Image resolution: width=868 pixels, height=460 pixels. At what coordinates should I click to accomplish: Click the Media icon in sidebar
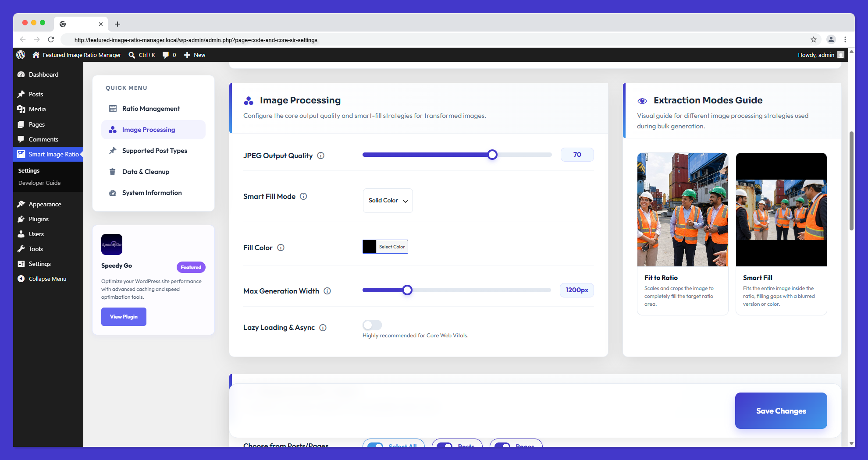[x=21, y=109]
